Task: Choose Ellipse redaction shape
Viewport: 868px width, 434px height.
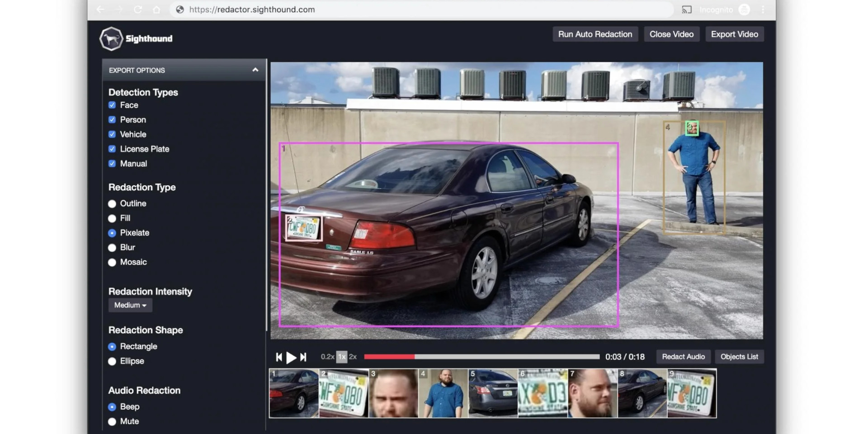Action: [112, 361]
